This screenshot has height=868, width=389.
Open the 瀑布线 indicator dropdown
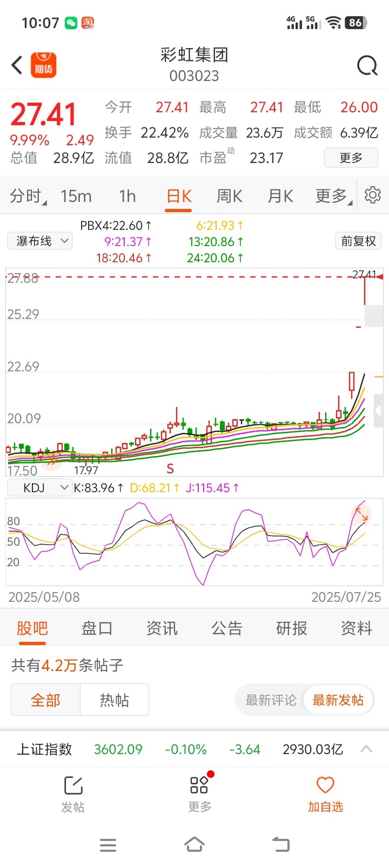click(x=40, y=241)
